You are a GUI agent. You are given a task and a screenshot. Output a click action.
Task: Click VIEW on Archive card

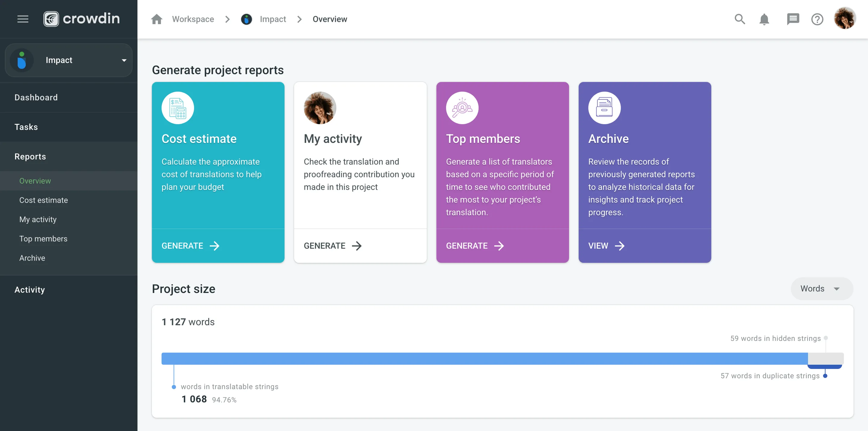606,246
